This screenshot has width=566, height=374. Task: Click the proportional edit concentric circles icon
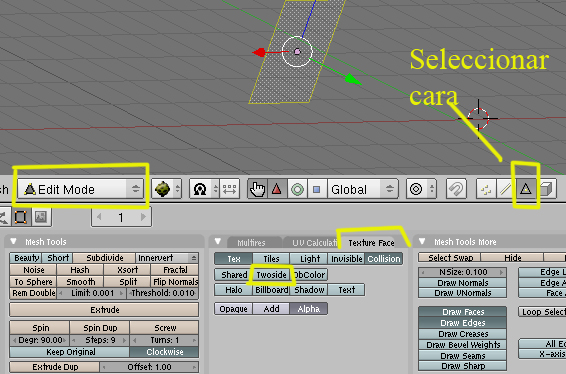coord(416,189)
